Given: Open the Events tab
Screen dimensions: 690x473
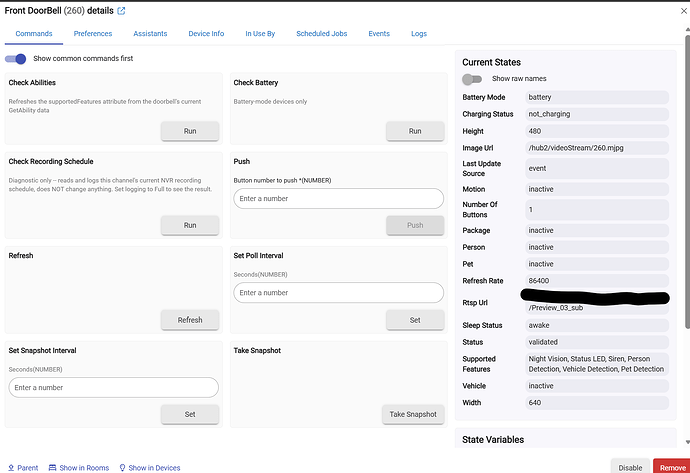Looking at the screenshot, I should [379, 33].
